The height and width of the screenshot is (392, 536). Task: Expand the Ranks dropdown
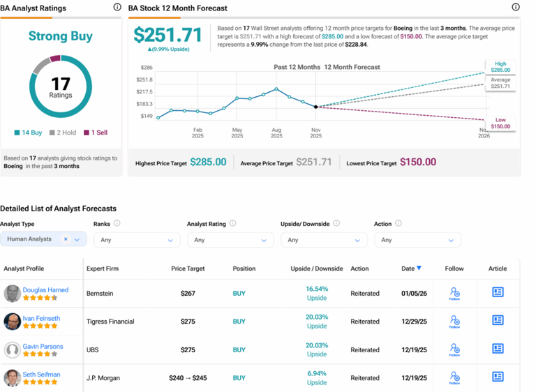[x=137, y=240]
